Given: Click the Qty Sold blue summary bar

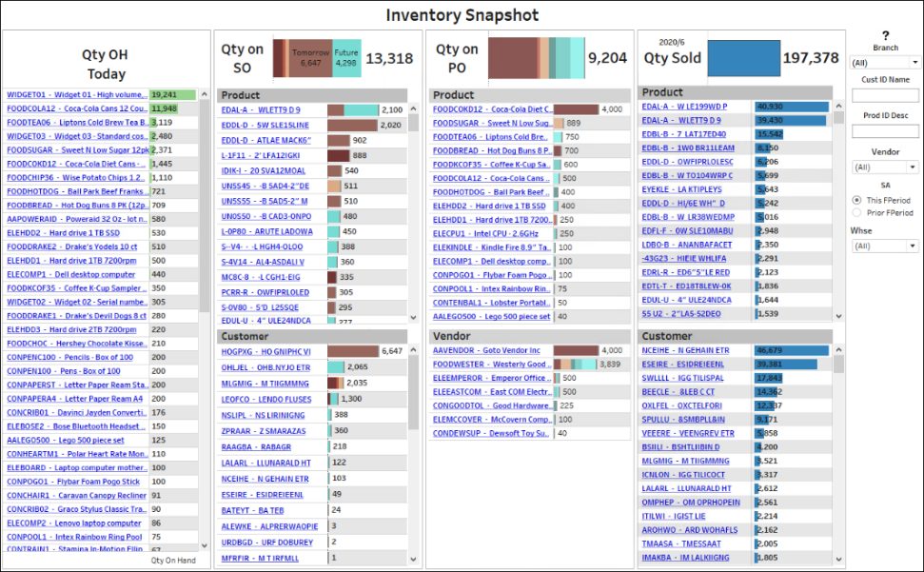Looking at the screenshot, I should (x=744, y=58).
